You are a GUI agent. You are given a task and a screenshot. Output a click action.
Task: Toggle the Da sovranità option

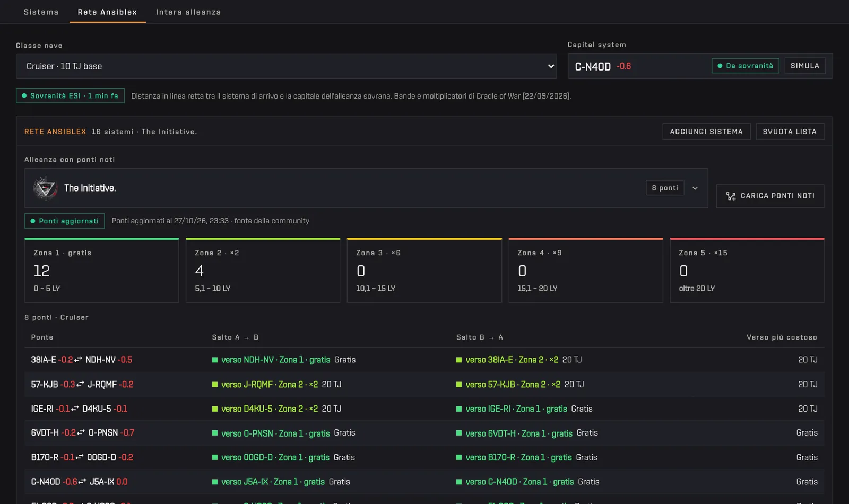(x=746, y=66)
